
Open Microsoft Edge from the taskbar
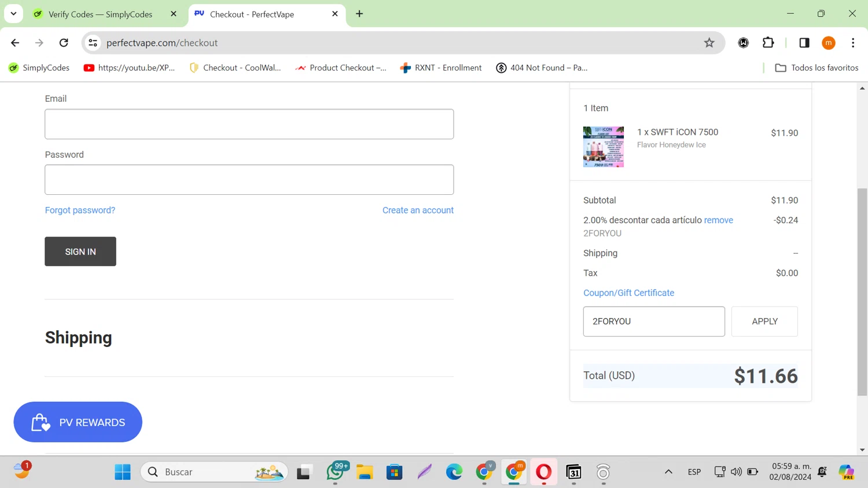[x=454, y=472]
